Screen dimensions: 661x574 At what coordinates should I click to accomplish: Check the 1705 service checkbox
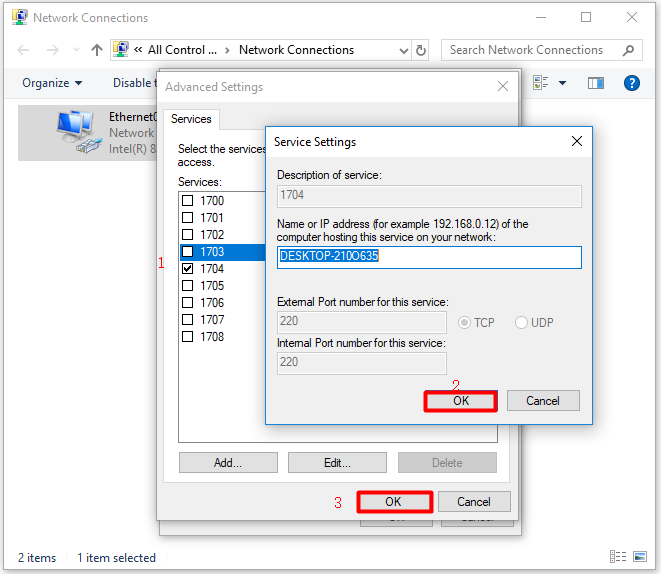point(187,285)
